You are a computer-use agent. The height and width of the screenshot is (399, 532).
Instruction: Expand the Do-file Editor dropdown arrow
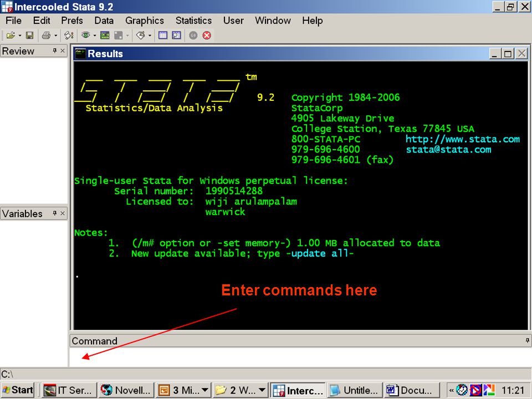(150, 35)
